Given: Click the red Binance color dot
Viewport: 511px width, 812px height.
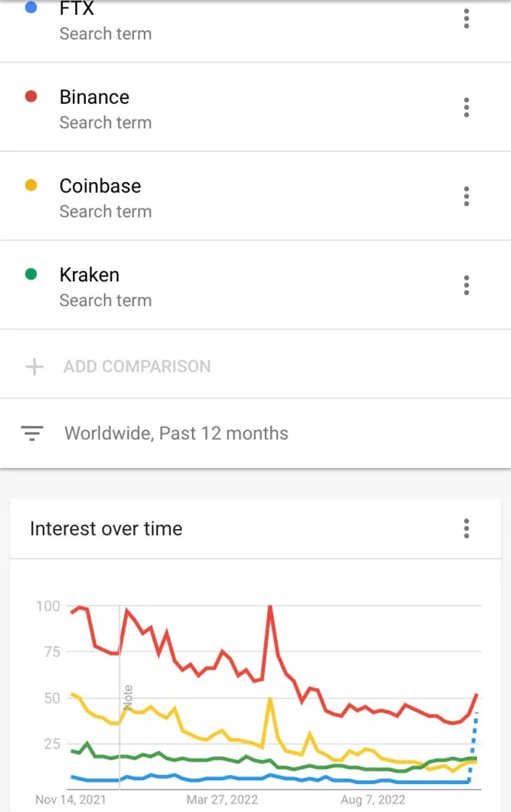Looking at the screenshot, I should [x=31, y=97].
